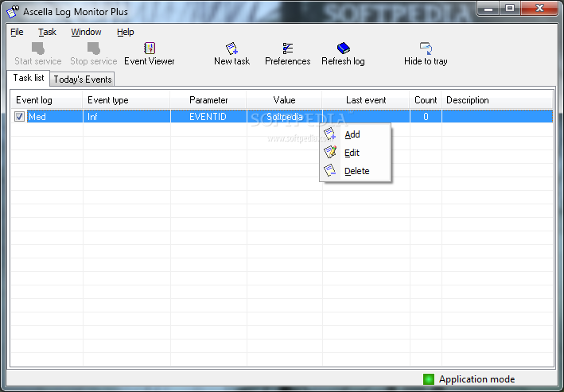This screenshot has width=564, height=392.
Task: Open the Help menu
Action: click(x=125, y=32)
